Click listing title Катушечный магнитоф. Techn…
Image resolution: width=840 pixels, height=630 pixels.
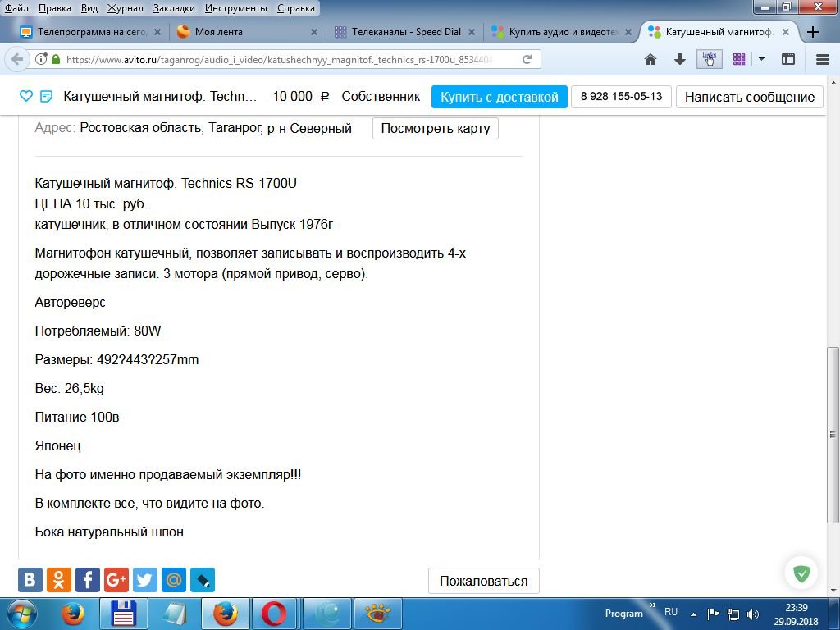click(160, 97)
